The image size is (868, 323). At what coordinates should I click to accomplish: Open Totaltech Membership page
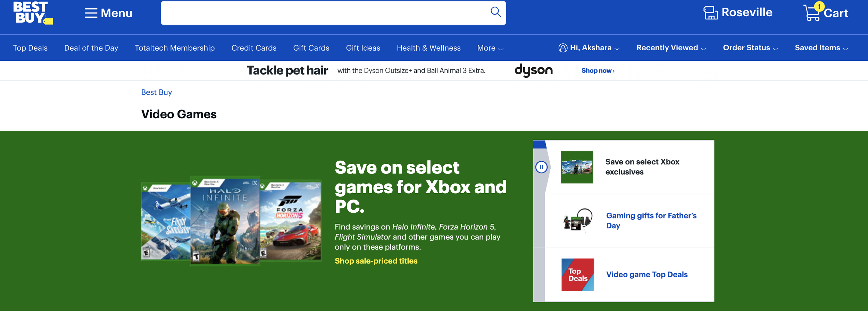(175, 48)
